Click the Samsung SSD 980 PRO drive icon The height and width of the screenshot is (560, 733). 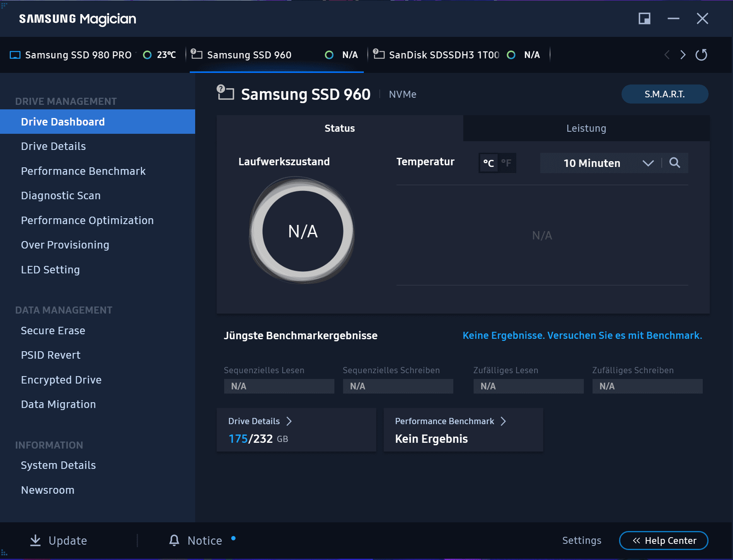15,55
